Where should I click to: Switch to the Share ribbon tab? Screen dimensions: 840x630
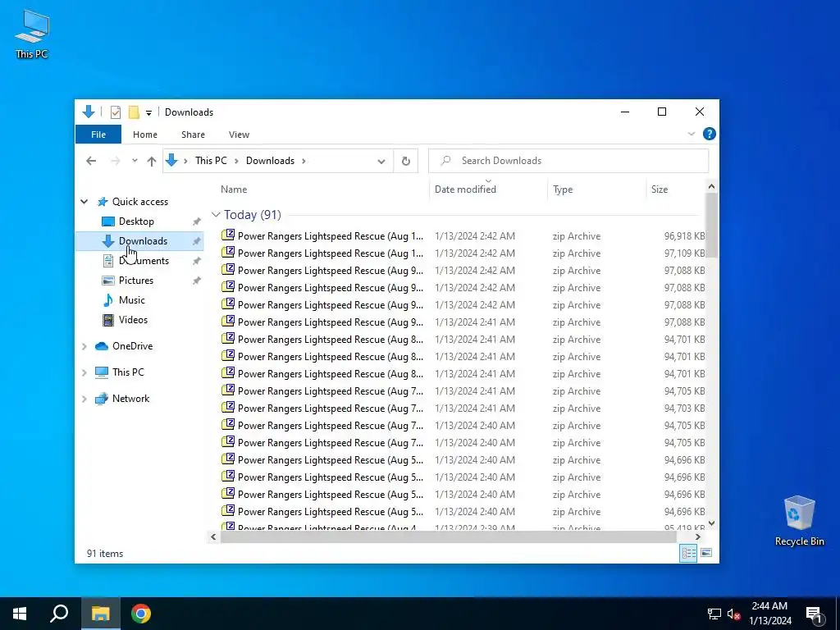[x=193, y=135]
